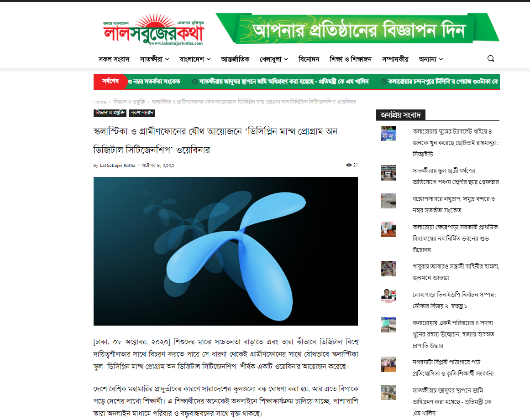Open the বিনোদন menu item
Viewport: 530px width, 420px height.
point(309,59)
